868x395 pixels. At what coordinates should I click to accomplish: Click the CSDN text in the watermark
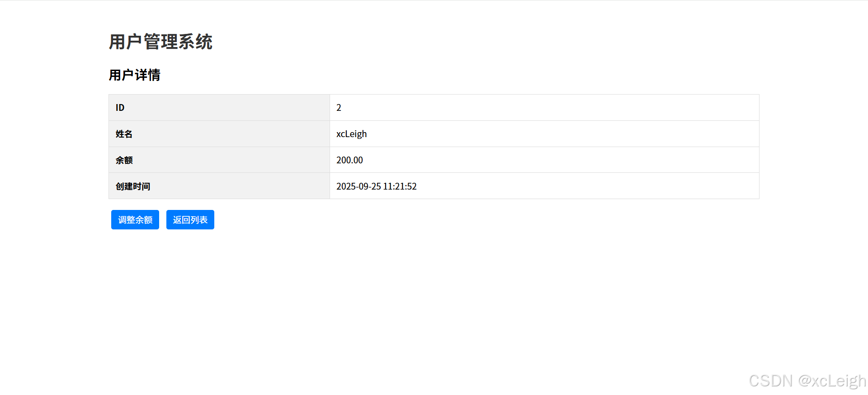click(771, 381)
